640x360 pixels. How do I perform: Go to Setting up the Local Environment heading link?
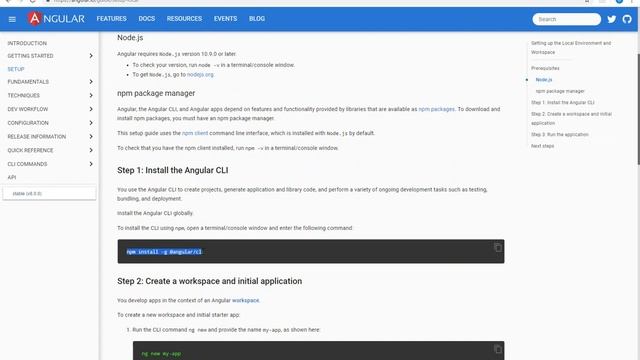coord(571,48)
